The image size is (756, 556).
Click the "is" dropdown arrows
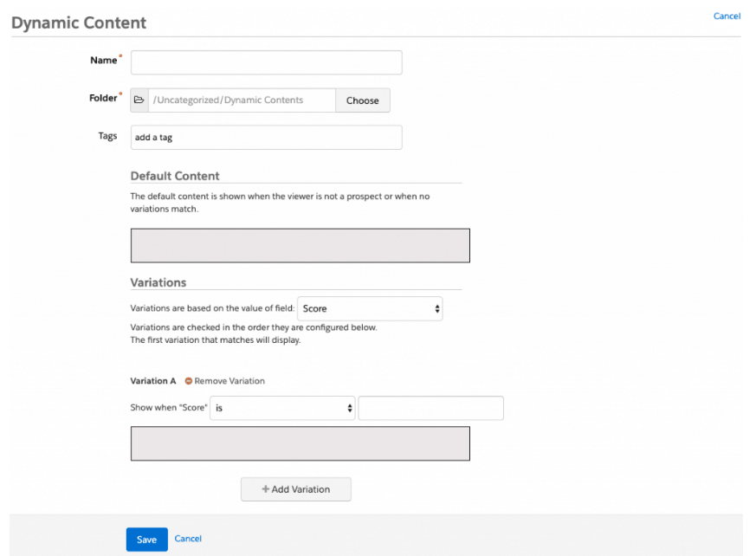click(x=350, y=408)
